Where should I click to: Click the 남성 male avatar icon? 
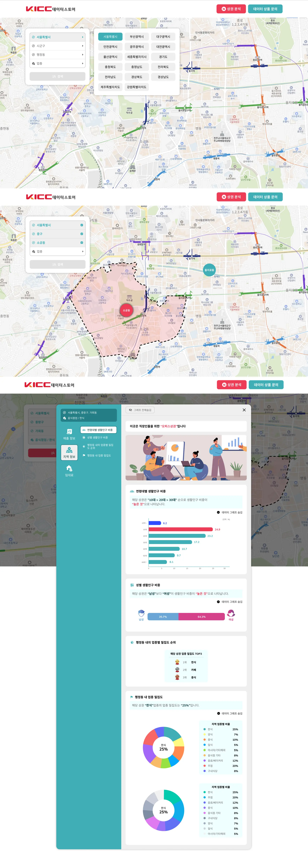tap(141, 613)
